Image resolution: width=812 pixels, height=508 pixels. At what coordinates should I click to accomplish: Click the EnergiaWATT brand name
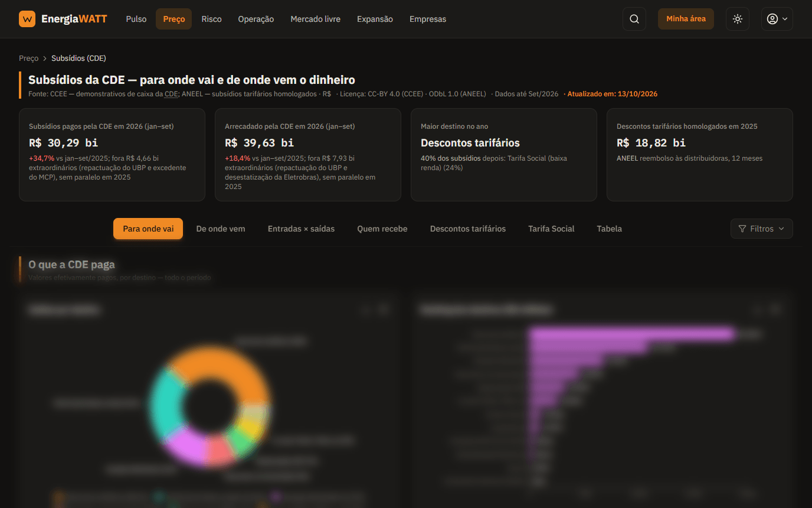pos(74,19)
